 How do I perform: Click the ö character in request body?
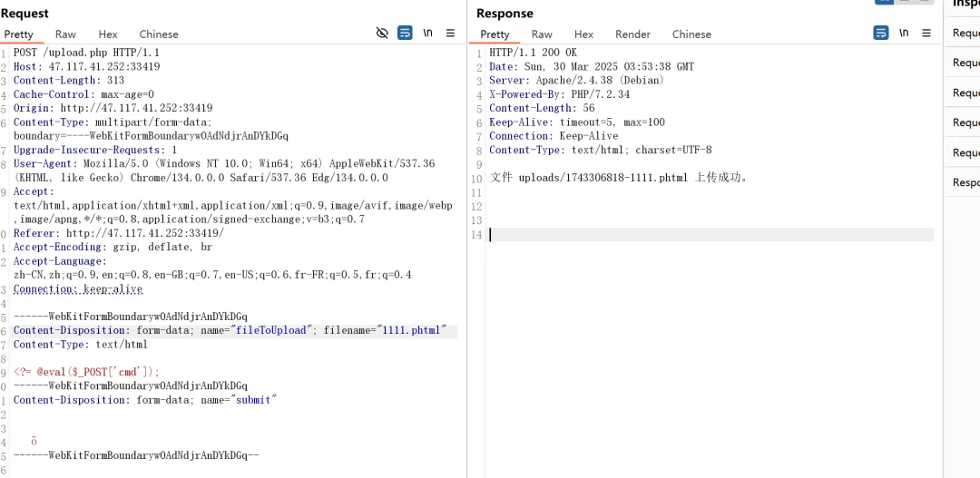pyautogui.click(x=34, y=442)
